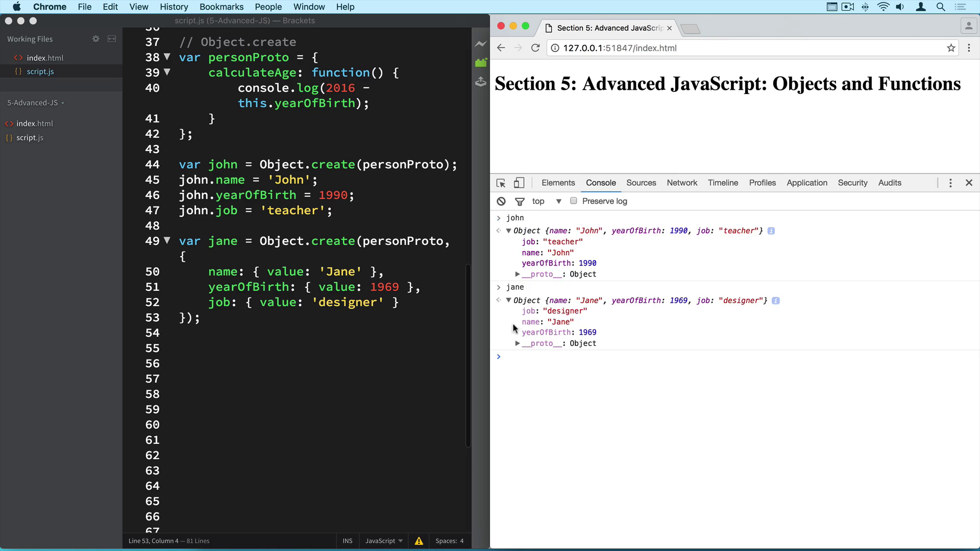Click the back navigation arrow in browser

coord(501,48)
